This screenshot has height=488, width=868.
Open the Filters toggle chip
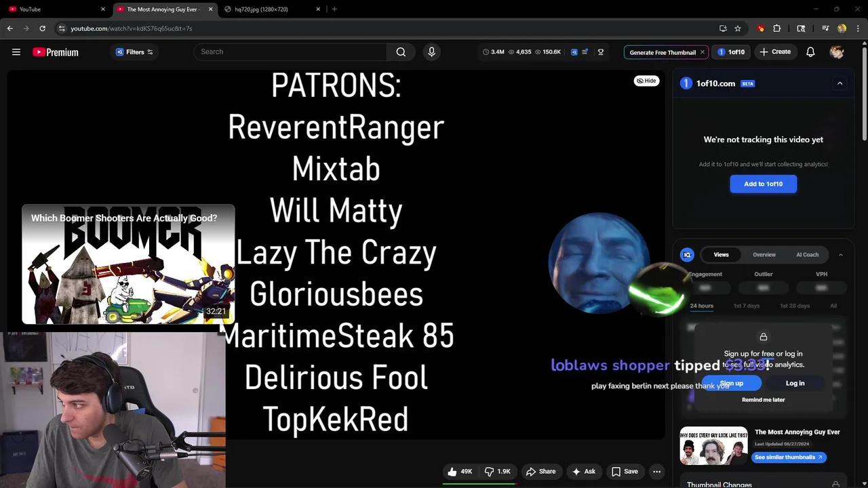[x=134, y=52]
